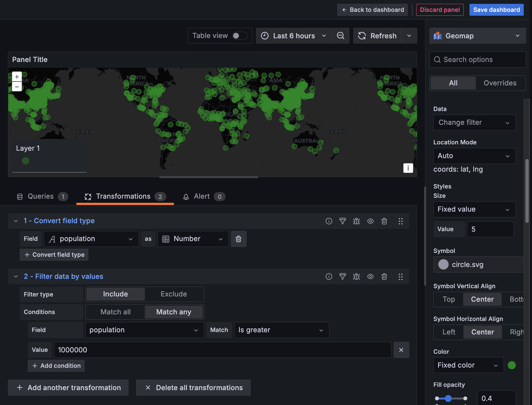Delete the Convert field type transformation
Image resolution: width=532 pixels, height=405 pixels.
(x=384, y=221)
